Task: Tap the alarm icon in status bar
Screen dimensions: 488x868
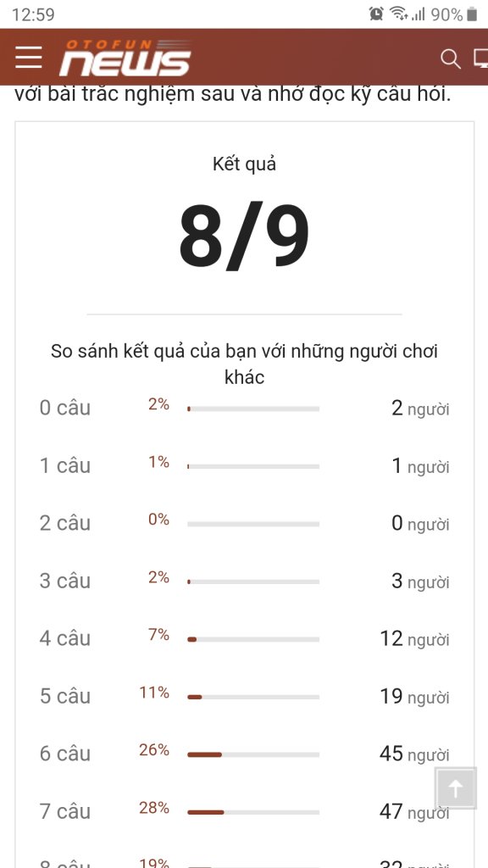Action: click(377, 14)
